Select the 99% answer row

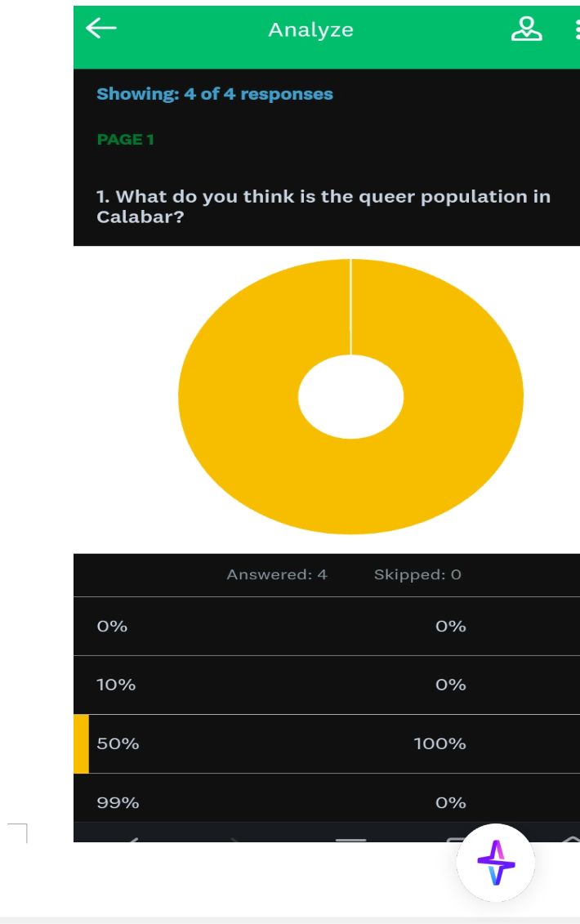(x=327, y=802)
